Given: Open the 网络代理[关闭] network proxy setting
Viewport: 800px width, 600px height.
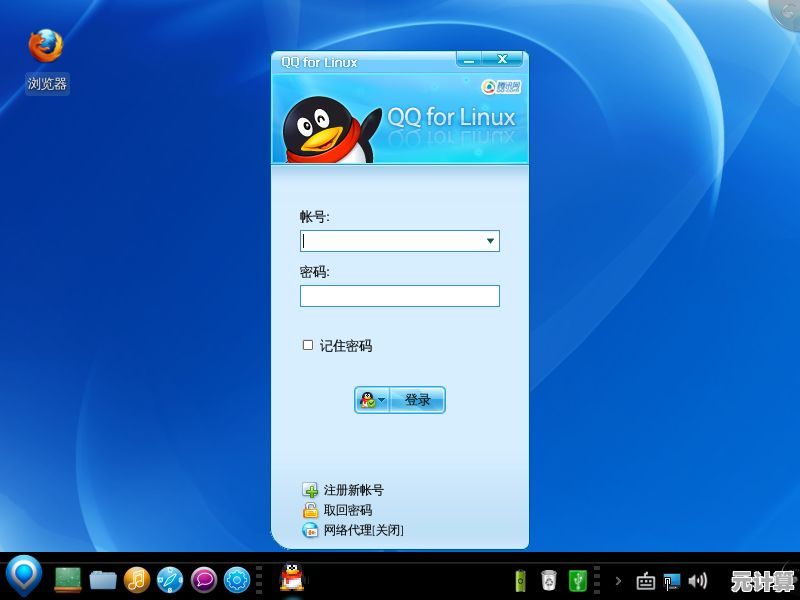Looking at the screenshot, I should tap(361, 531).
